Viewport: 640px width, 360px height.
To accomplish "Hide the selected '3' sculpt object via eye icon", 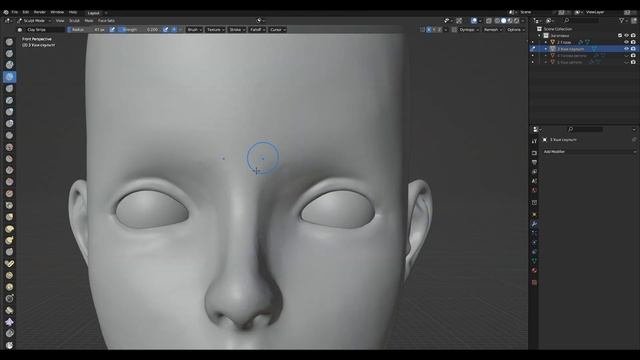I will click(627, 49).
